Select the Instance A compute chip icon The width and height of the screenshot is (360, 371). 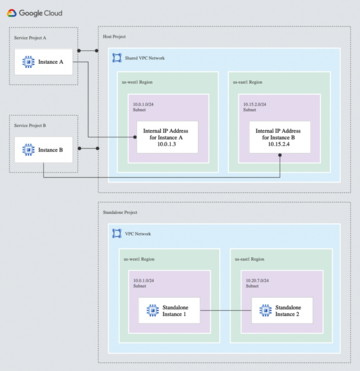click(28, 62)
